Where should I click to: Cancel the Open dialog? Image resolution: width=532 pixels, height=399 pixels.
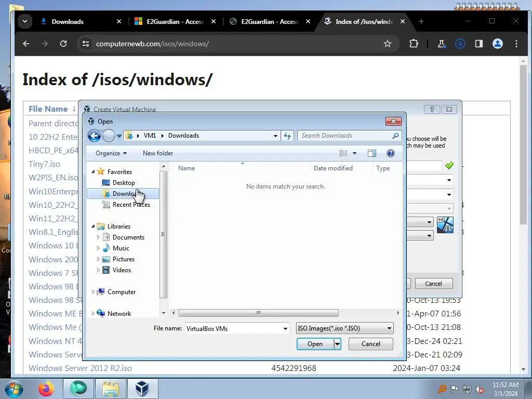tap(370, 344)
